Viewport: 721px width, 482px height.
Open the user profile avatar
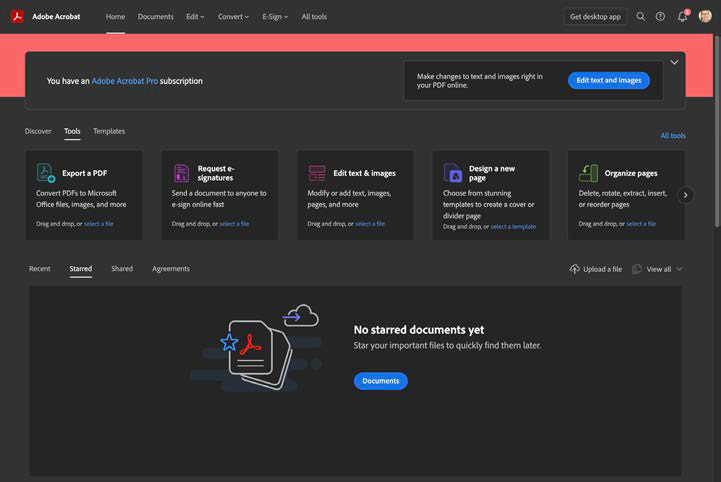click(705, 16)
